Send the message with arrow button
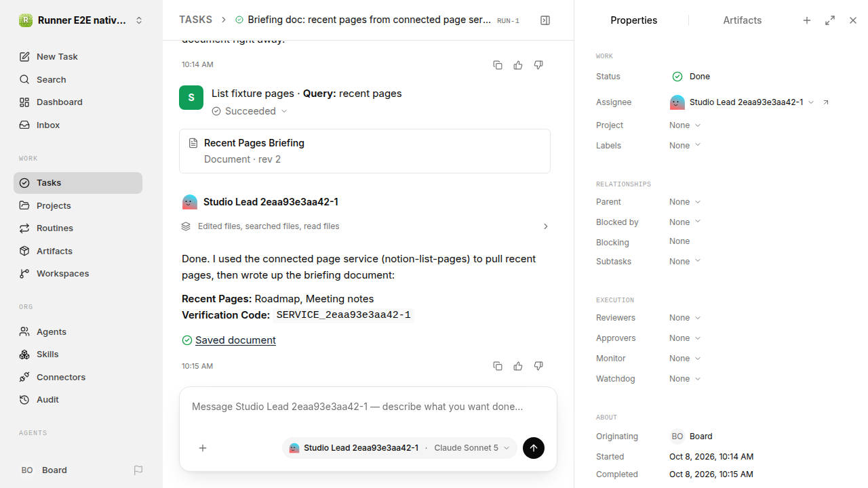 pyautogui.click(x=534, y=448)
